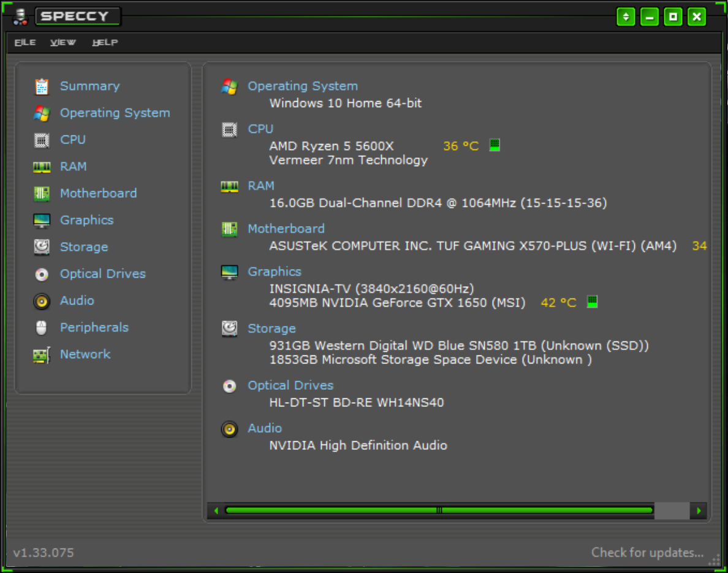
Task: Open the RAM heading link in main panel
Action: click(x=261, y=186)
